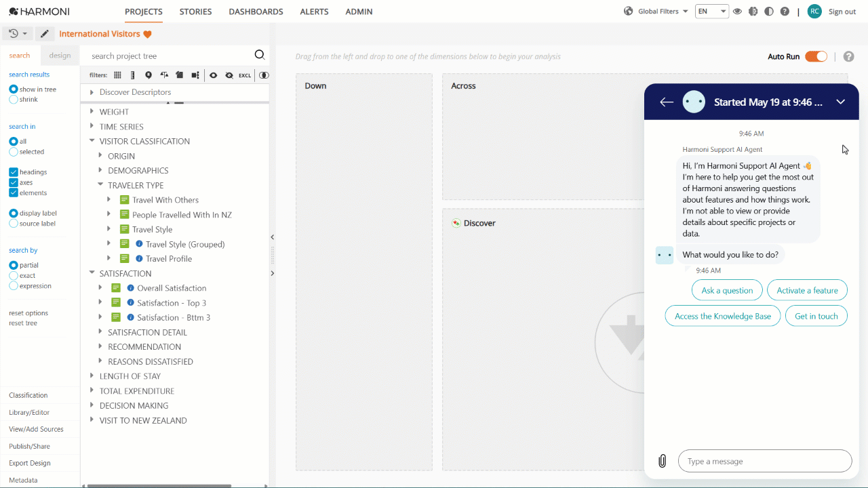868x488 pixels.
Task: Click the 'Ask a question' chat button
Action: (x=727, y=290)
